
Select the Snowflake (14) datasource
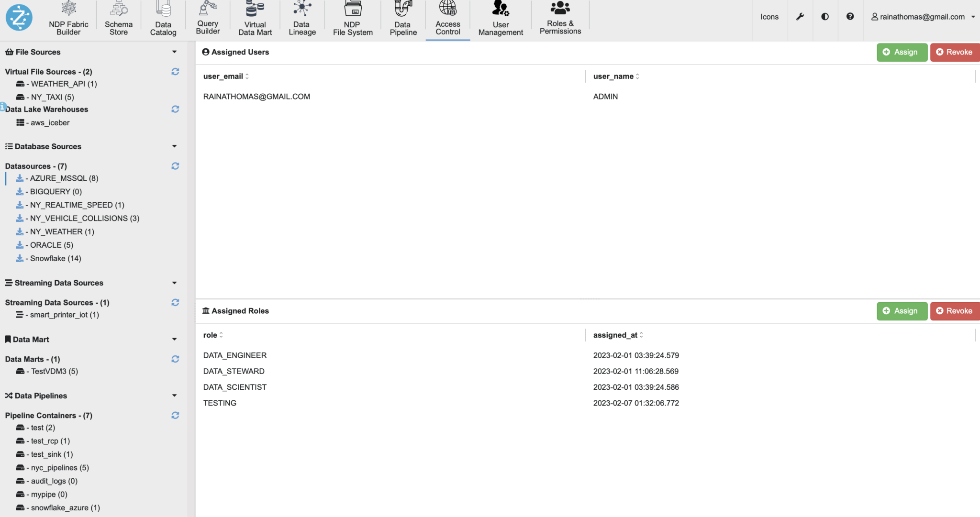click(56, 258)
